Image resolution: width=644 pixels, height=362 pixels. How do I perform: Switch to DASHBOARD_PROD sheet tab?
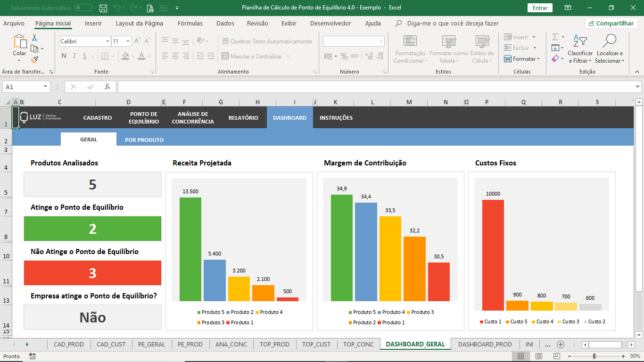[x=485, y=345]
